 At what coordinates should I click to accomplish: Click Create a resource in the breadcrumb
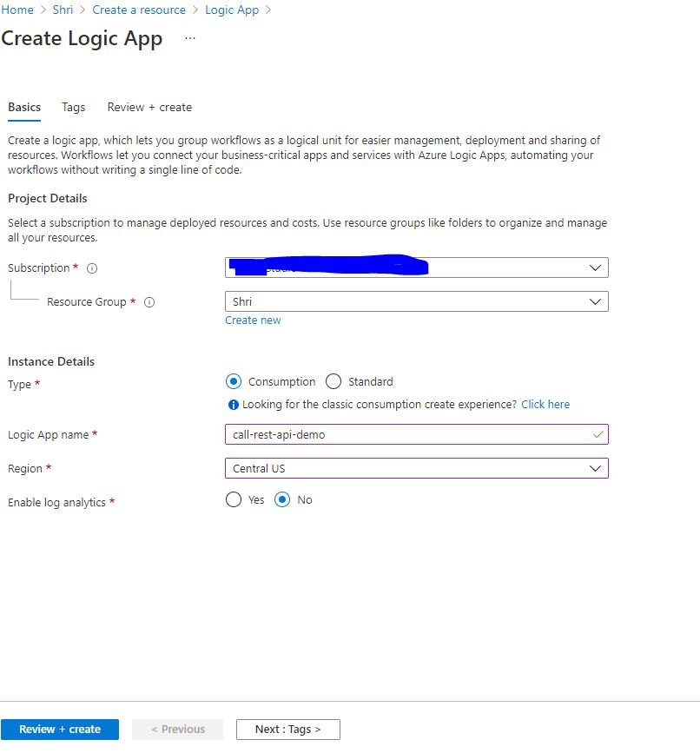pyautogui.click(x=139, y=10)
